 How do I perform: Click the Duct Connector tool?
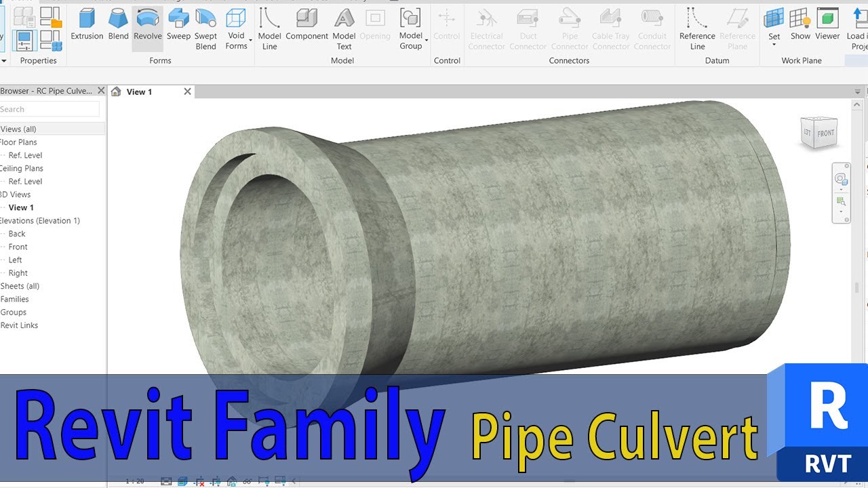[x=528, y=29]
